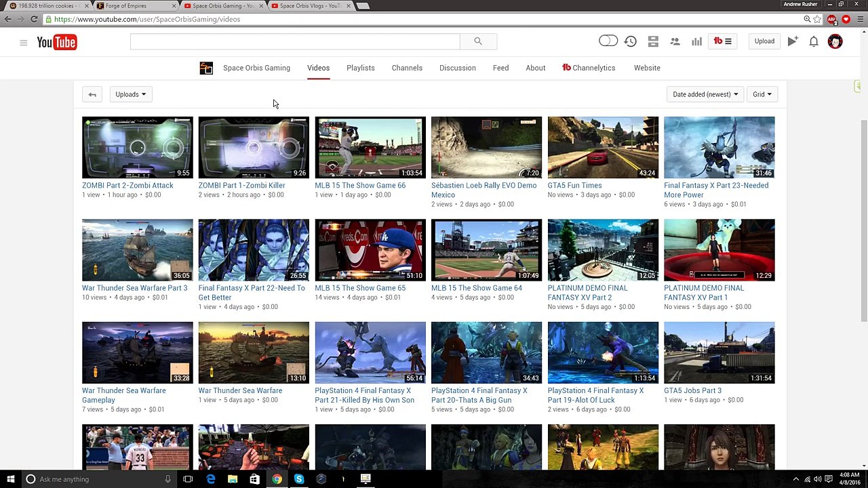The height and width of the screenshot is (488, 868).
Task: Open the YouTube guide hamburger menu
Action: click(x=23, y=43)
